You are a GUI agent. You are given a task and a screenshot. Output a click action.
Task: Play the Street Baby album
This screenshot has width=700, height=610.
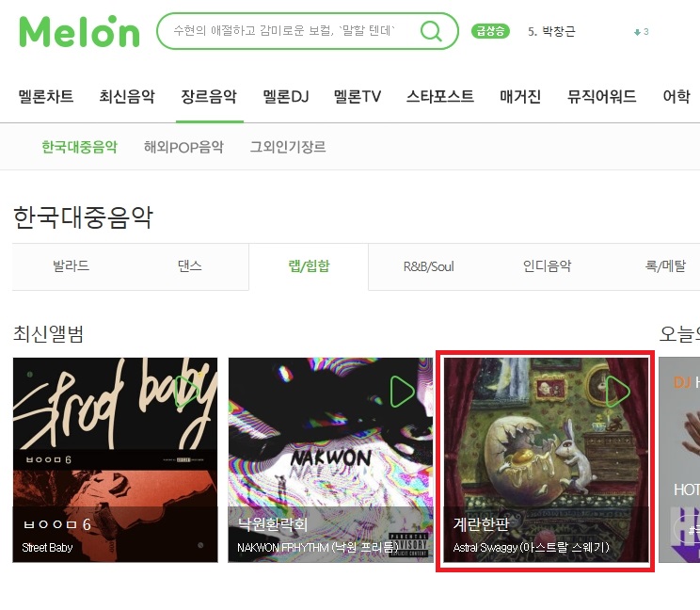186,392
